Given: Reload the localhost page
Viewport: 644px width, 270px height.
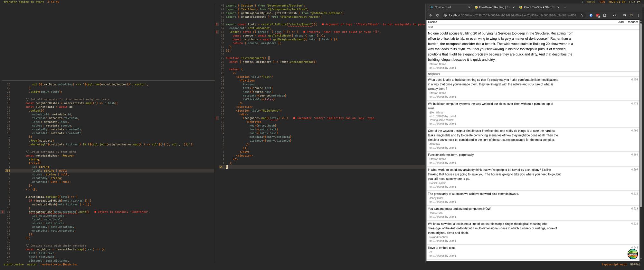Looking at the screenshot, I should pos(437,15).
